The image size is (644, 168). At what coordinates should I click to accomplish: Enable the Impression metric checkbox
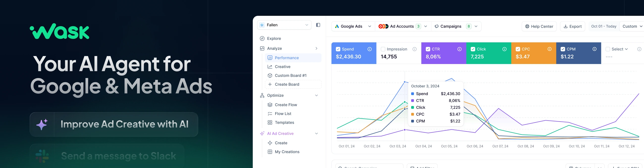tap(383, 49)
